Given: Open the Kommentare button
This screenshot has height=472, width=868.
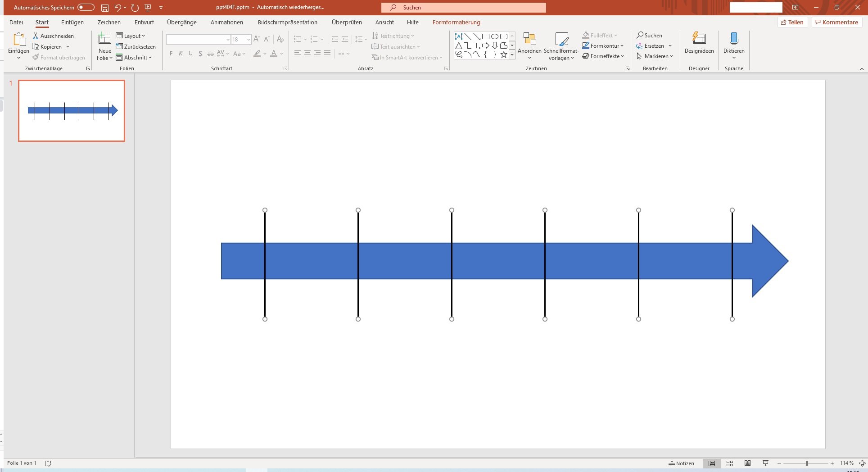Looking at the screenshot, I should (837, 22).
